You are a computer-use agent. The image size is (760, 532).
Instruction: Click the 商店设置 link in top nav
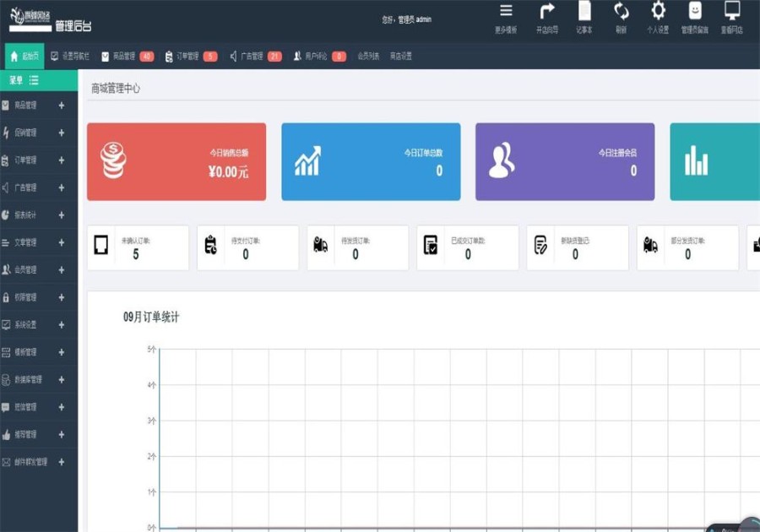click(401, 57)
